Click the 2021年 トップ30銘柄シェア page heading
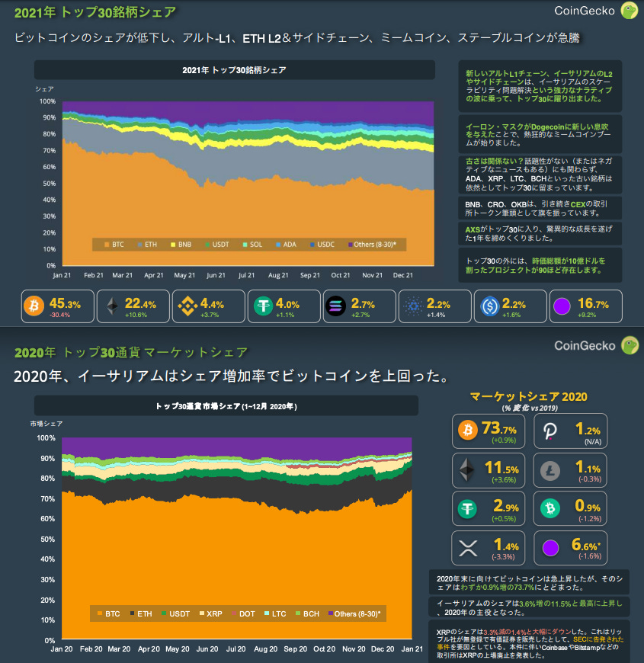Screen dimensions: 644x663 [95, 12]
